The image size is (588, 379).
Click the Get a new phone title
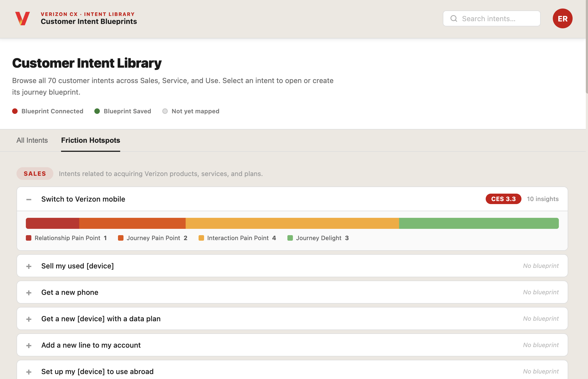coord(70,292)
